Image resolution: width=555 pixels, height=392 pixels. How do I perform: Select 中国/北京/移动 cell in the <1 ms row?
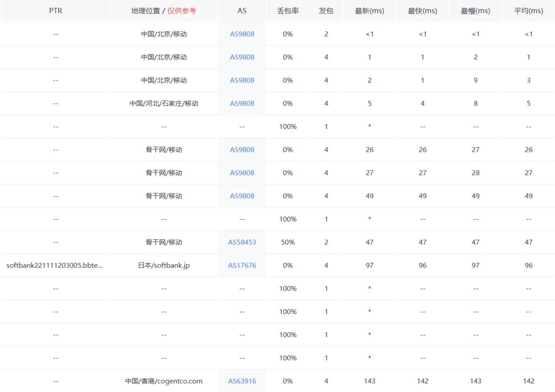163,34
